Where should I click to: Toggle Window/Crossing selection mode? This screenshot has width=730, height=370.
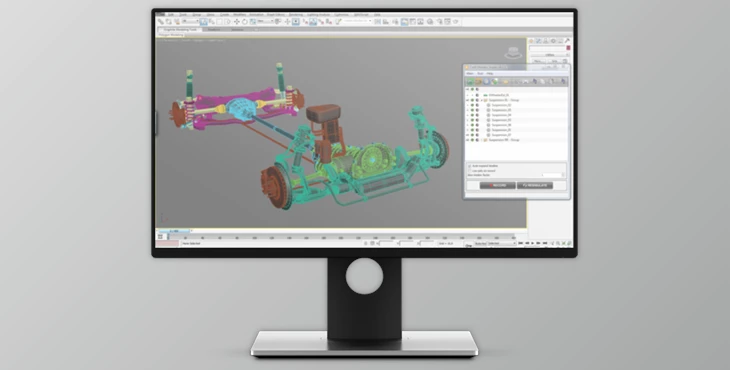tap(227, 21)
